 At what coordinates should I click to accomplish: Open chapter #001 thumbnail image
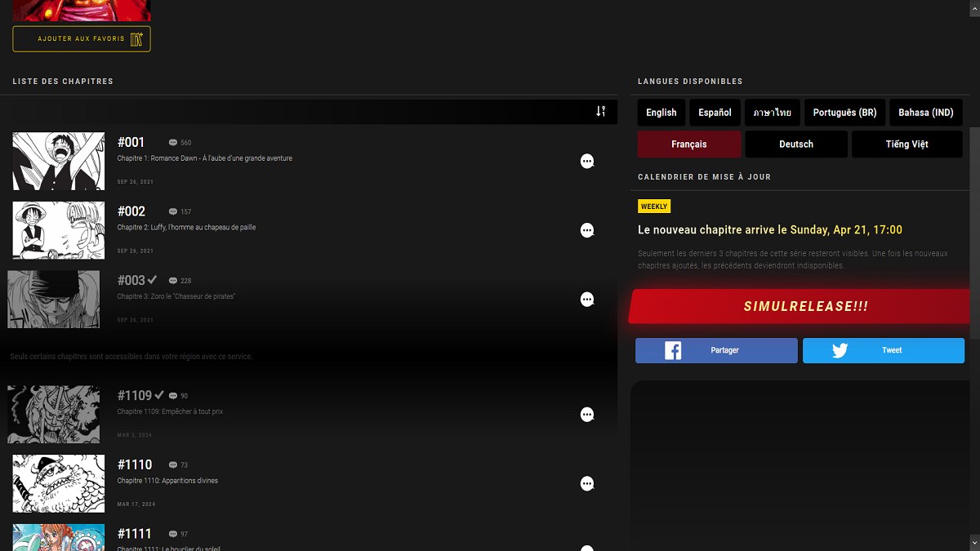pos(59,161)
